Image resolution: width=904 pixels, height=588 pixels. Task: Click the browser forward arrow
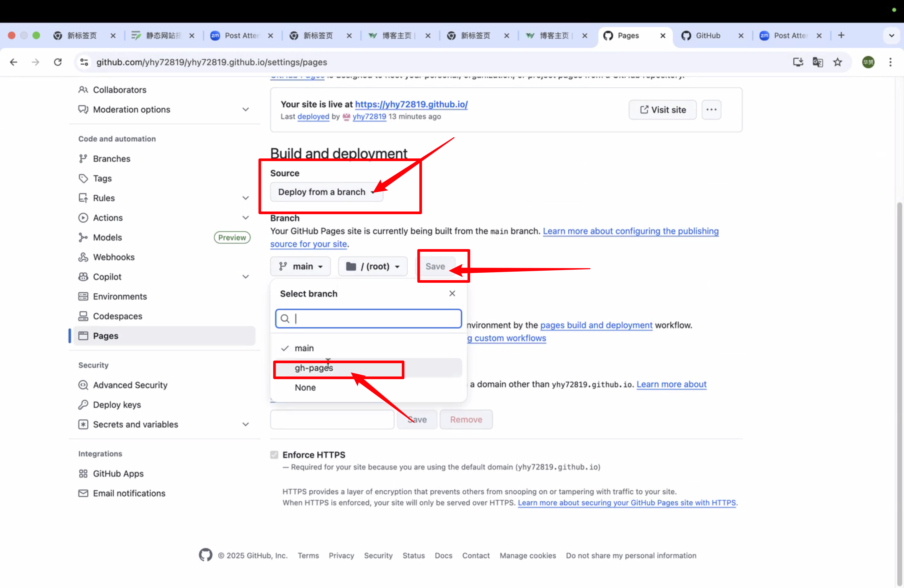(x=35, y=62)
